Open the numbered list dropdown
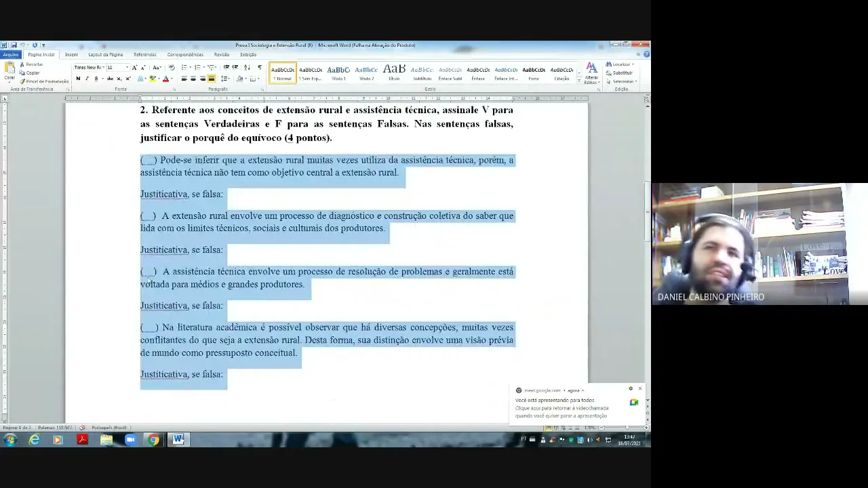The image size is (868, 488). point(204,68)
